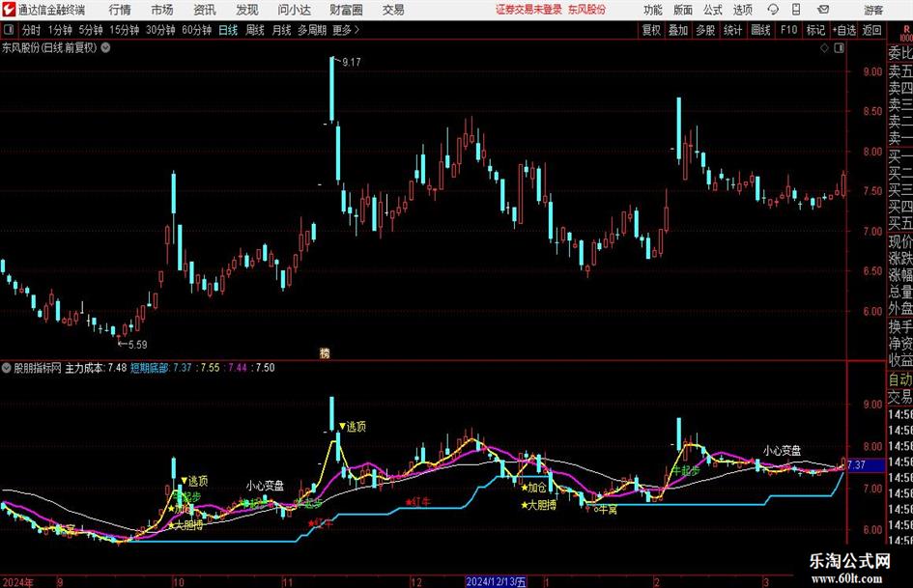Click the 画线 drawing button
Viewport: 913px width, 588px height.
pos(760,30)
